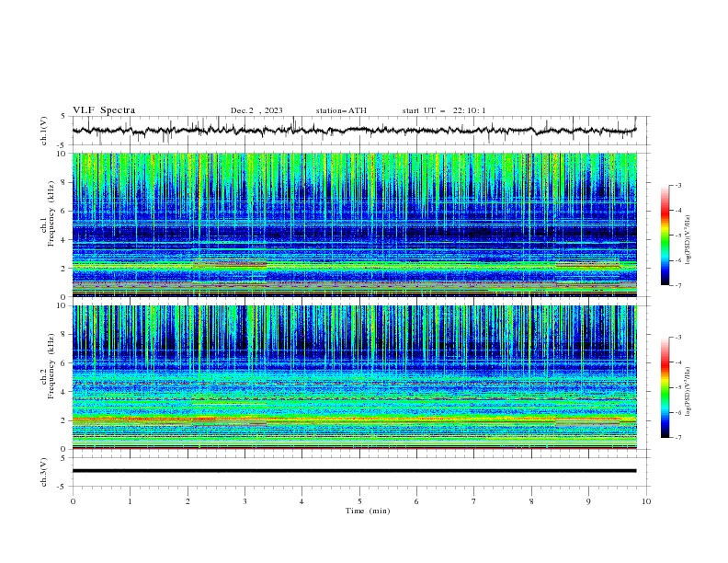Click the ch.2 PSD color scale bar

(x=665, y=387)
